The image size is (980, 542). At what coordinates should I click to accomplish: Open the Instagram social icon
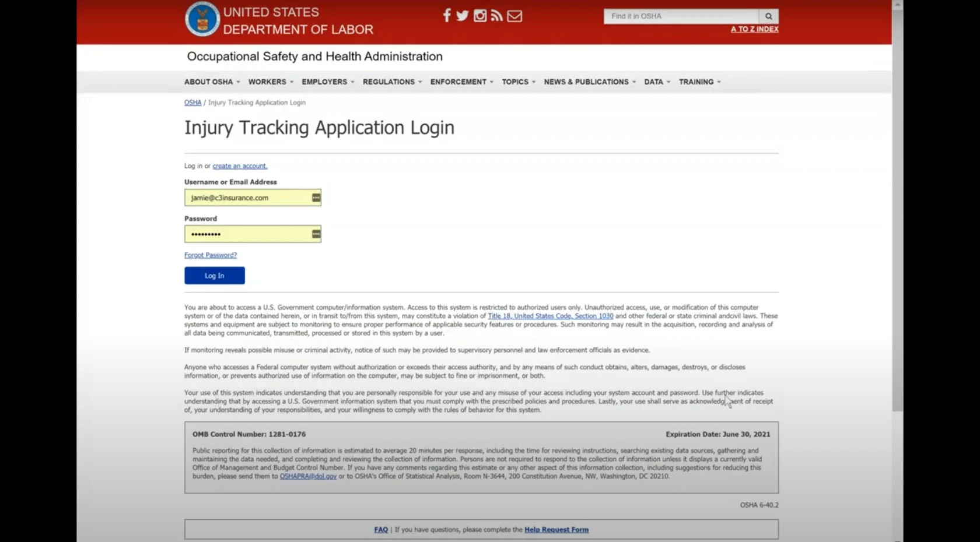tap(480, 16)
